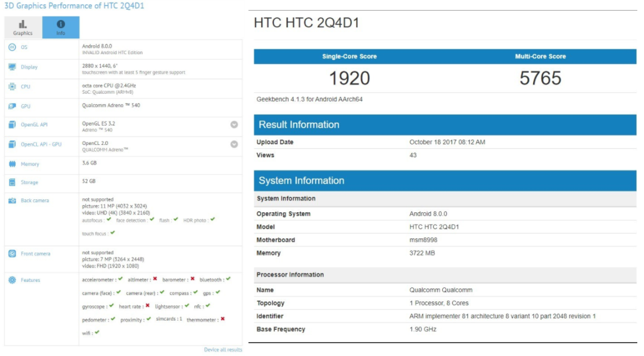Click the autofocus check mark
This screenshot has height=356, width=644.
pyautogui.click(x=109, y=220)
